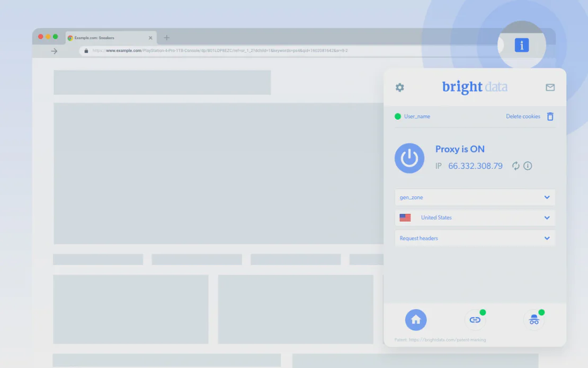Viewport: 588px width, 368px height.
Task: Go to the home tab icon
Action: [x=416, y=320]
